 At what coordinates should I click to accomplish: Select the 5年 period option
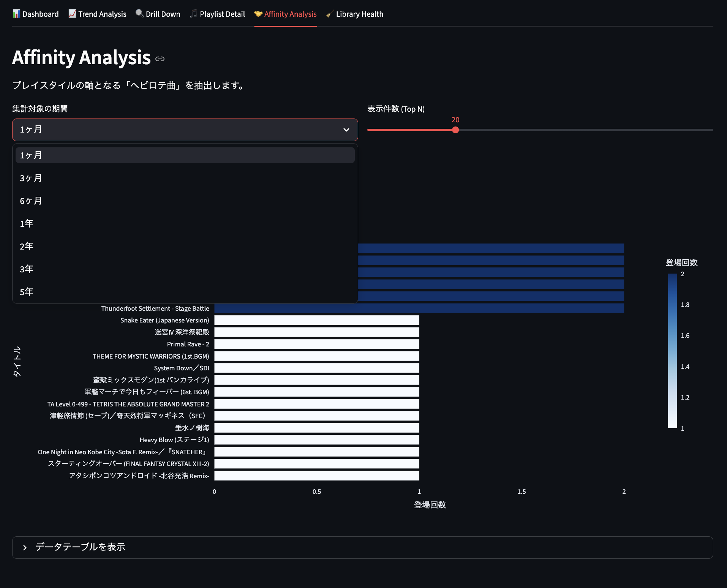click(27, 292)
